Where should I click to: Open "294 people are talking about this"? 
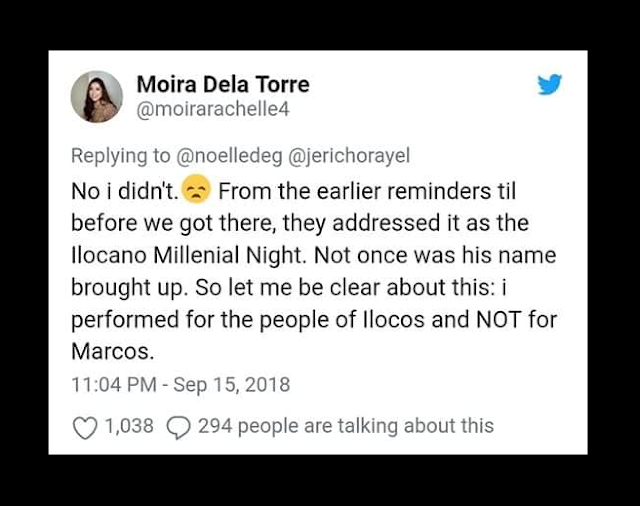(346, 426)
